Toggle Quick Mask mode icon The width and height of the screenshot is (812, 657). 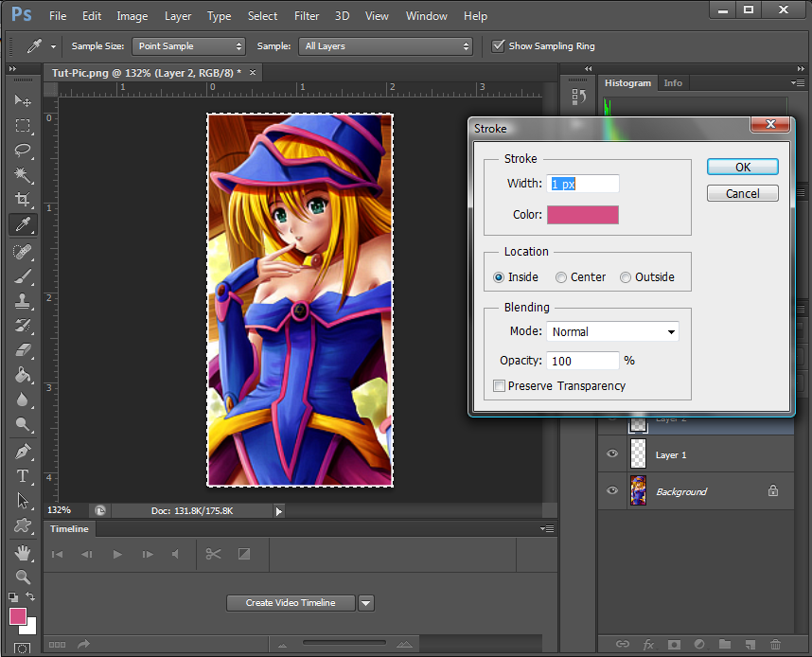(23, 648)
